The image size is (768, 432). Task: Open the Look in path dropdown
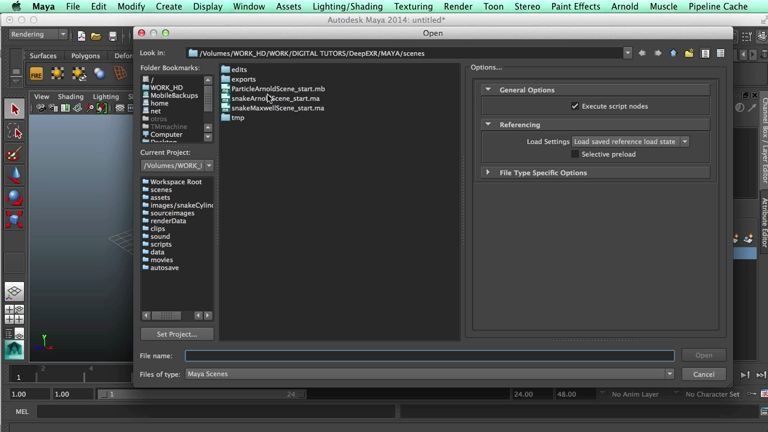click(627, 53)
